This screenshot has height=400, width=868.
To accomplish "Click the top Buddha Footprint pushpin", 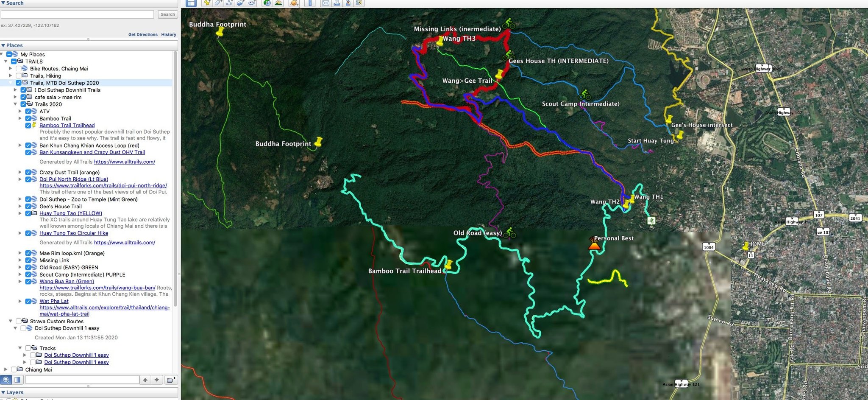I will pyautogui.click(x=220, y=31).
